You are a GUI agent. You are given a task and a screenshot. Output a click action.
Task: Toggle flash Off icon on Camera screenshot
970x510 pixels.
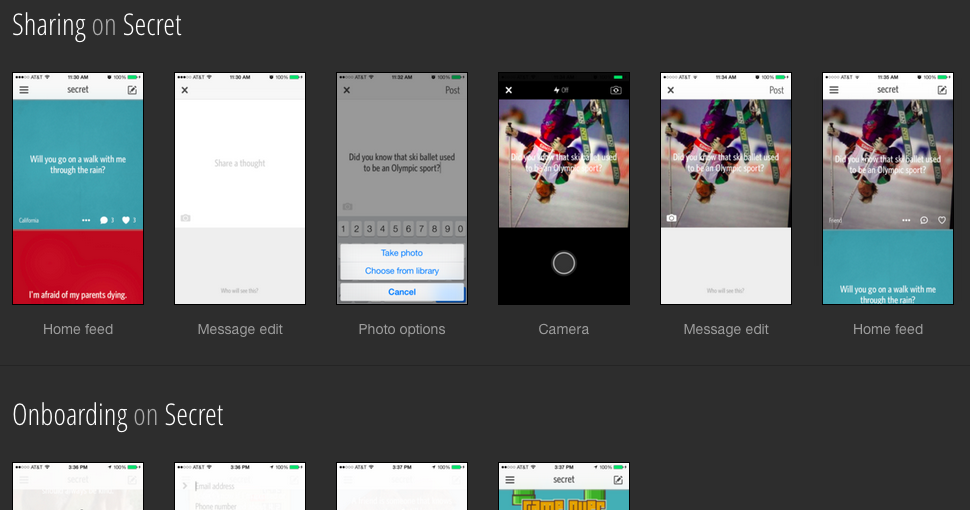[561, 90]
